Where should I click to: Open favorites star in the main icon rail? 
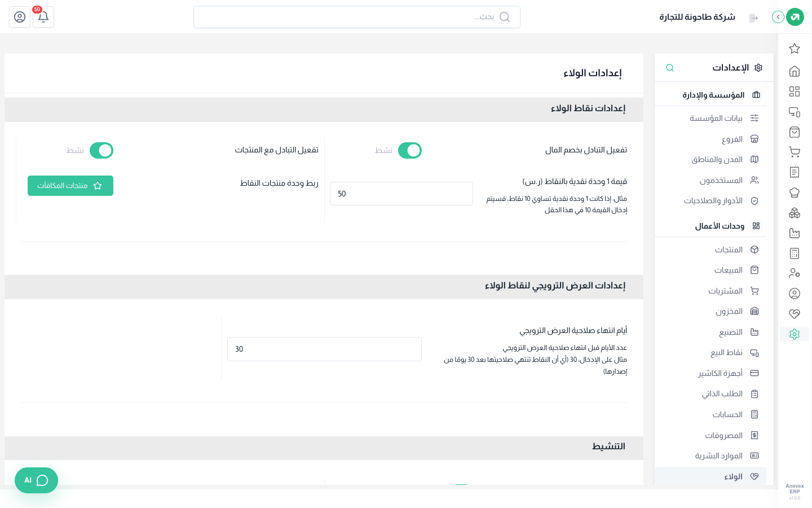[795, 49]
